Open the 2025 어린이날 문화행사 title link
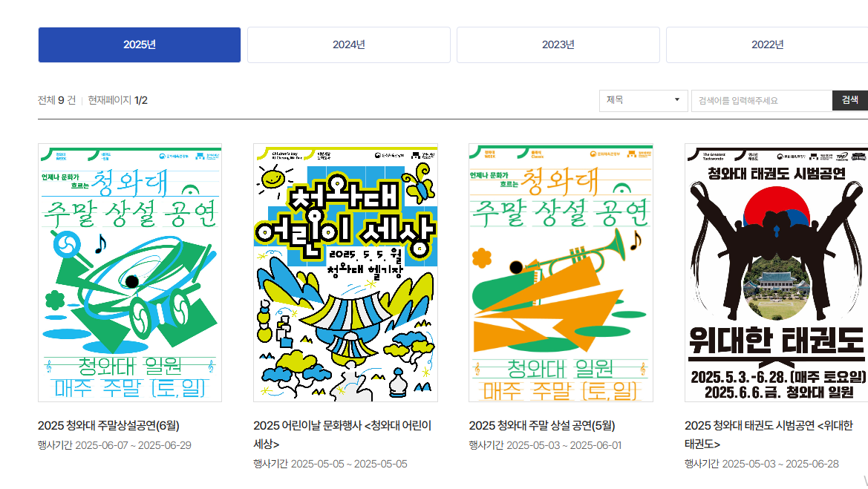Viewport: 868px width, 489px height. pos(342,434)
